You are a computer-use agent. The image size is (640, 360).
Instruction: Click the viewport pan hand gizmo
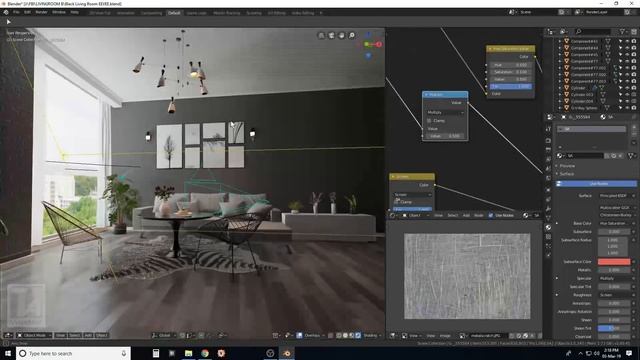342,36
